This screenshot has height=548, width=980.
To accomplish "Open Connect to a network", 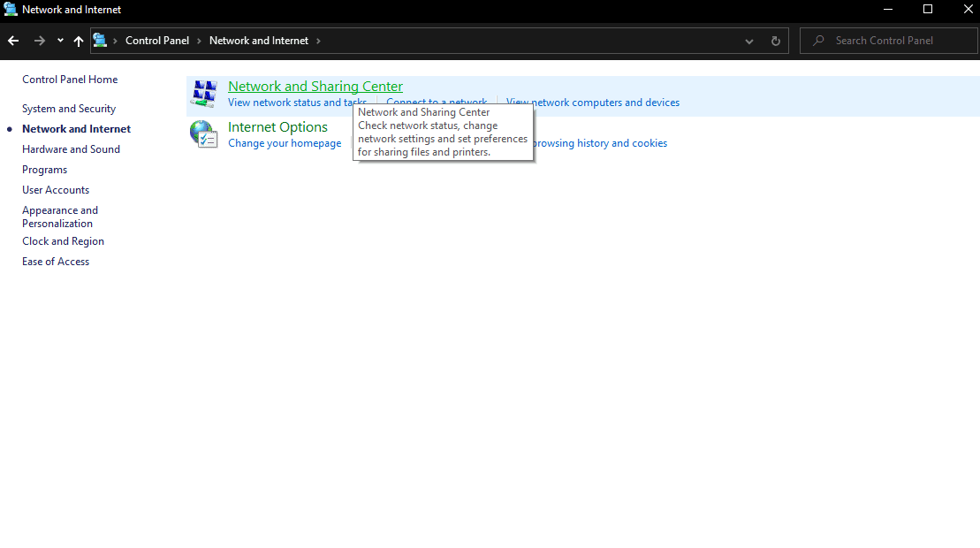I will pos(437,102).
